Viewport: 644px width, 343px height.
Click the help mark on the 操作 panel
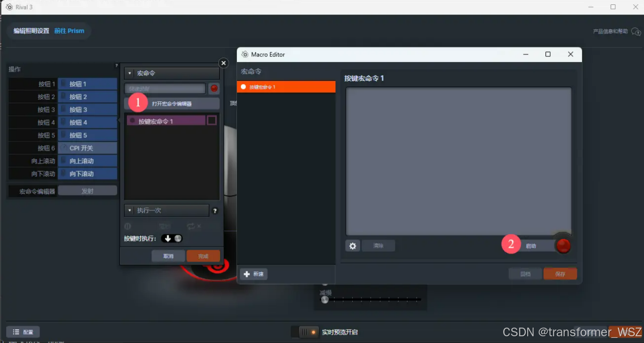click(116, 65)
